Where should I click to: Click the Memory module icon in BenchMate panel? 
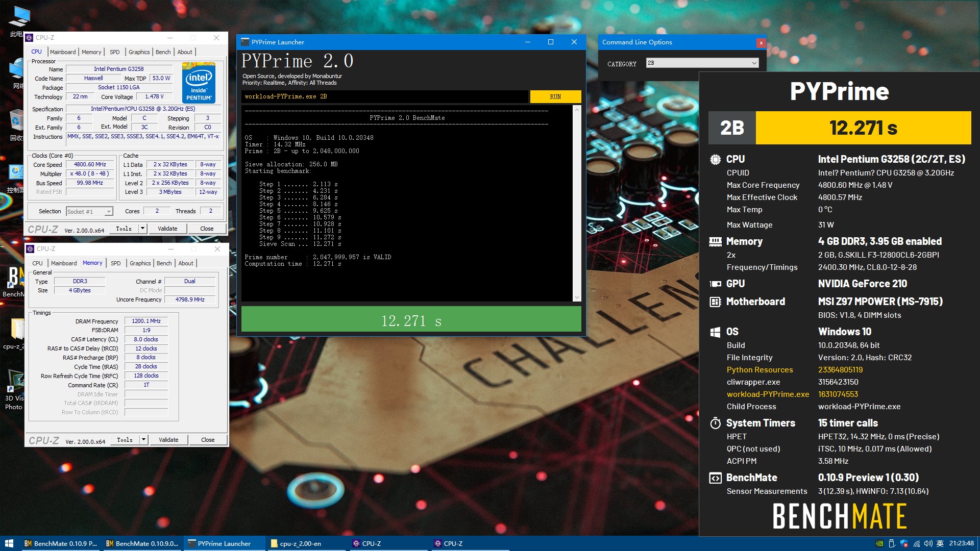[x=715, y=241]
